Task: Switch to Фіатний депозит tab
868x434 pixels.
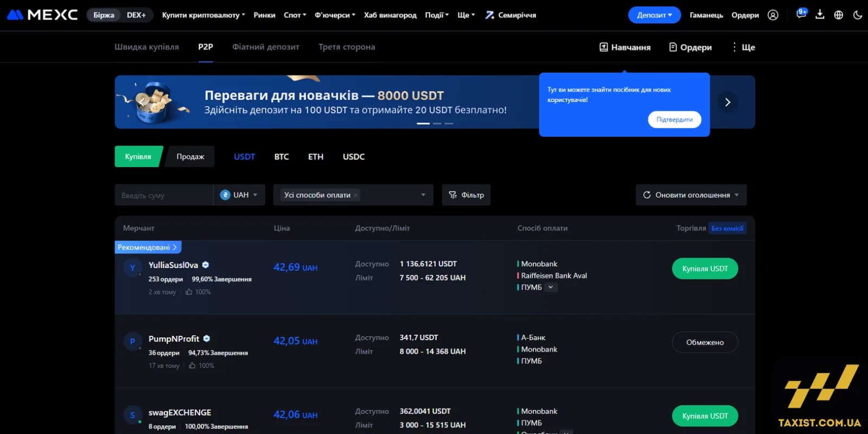Action: [x=266, y=47]
